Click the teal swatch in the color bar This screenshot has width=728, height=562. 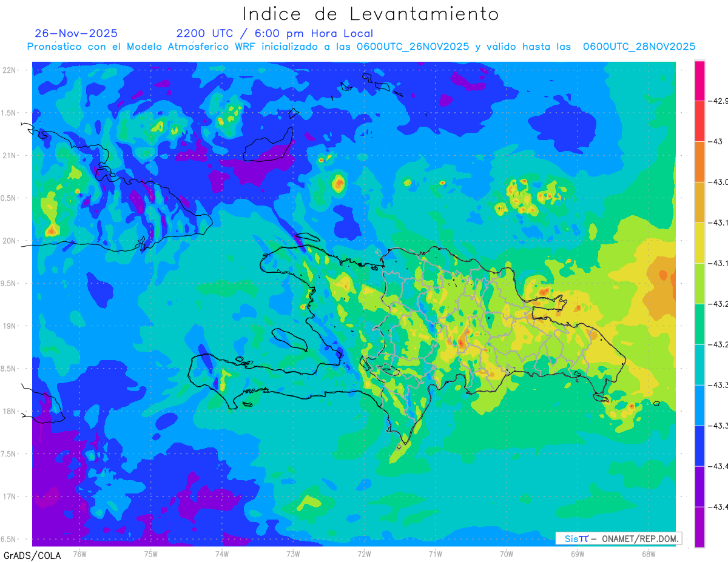click(x=699, y=365)
